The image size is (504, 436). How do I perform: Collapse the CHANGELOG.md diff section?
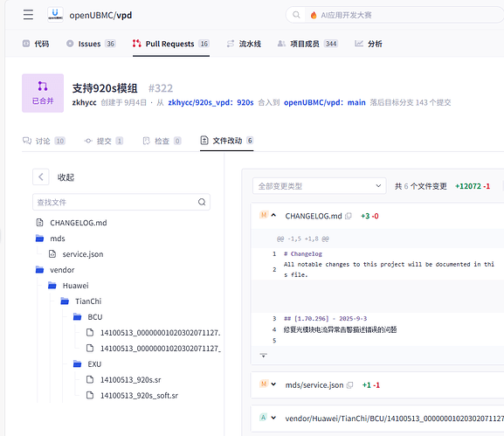click(273, 216)
